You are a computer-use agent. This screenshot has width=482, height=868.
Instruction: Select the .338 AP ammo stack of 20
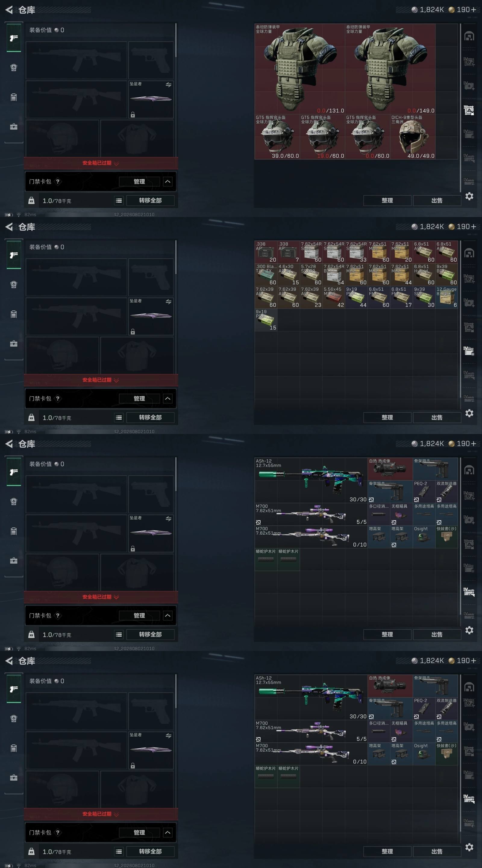point(266,252)
